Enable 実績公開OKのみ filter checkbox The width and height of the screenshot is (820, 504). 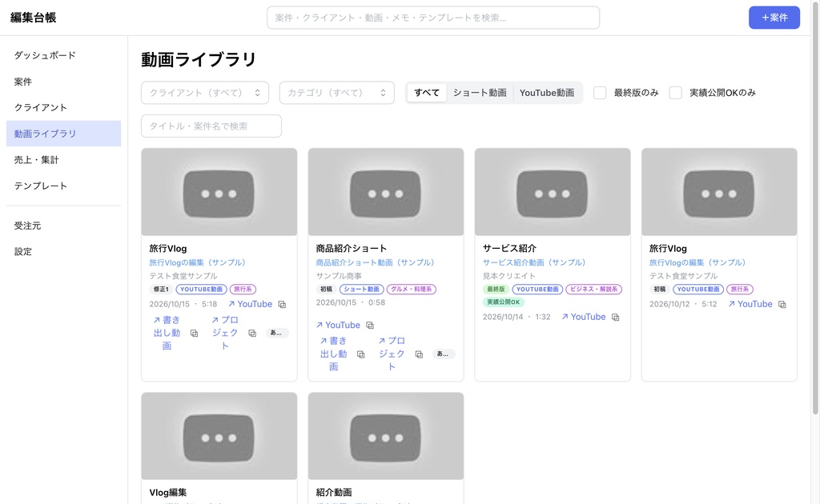coord(676,93)
